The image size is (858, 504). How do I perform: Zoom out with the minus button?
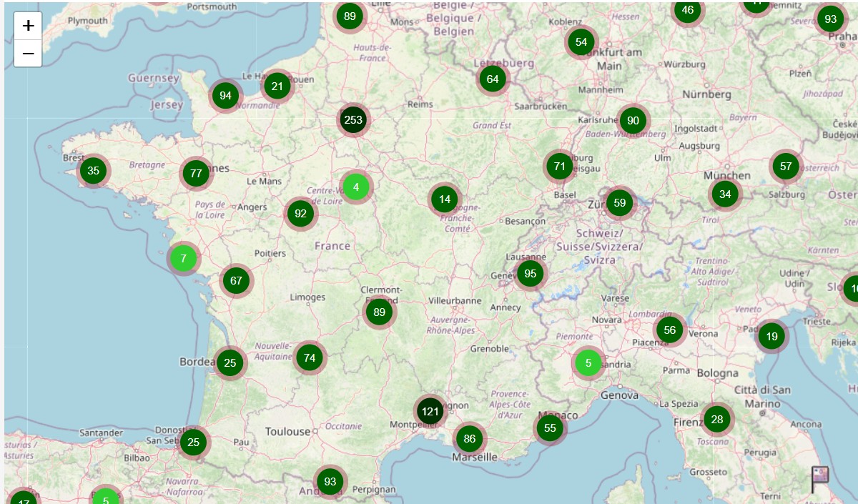[x=28, y=54]
